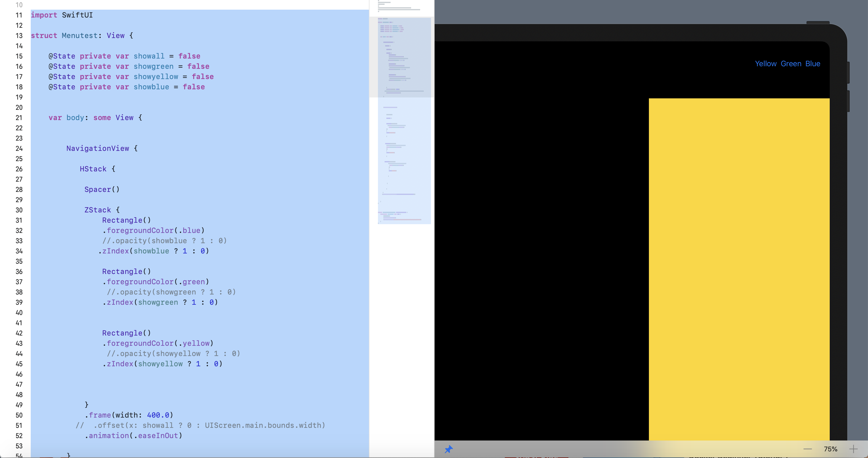This screenshot has height=458, width=868.
Task: Tap the Green button in the preview
Action: [791, 64]
